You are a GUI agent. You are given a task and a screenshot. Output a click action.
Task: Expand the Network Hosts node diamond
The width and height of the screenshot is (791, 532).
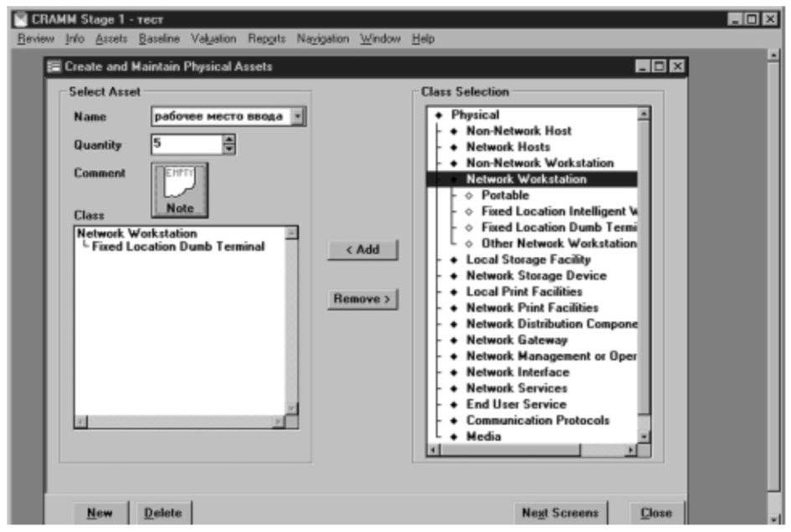454,148
